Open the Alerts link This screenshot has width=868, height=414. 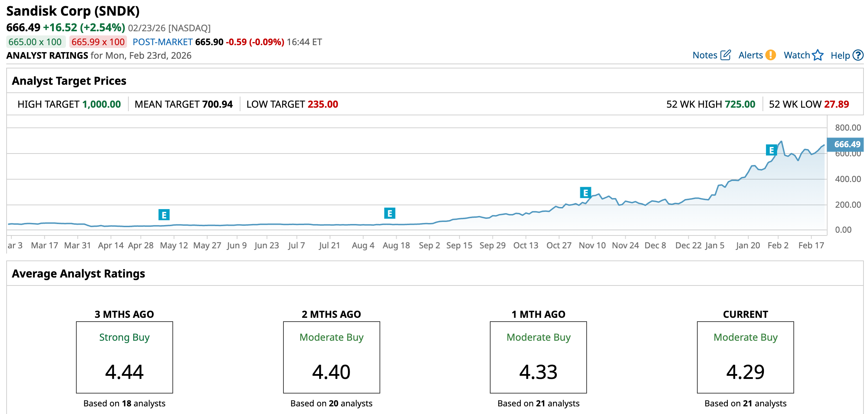pos(750,55)
